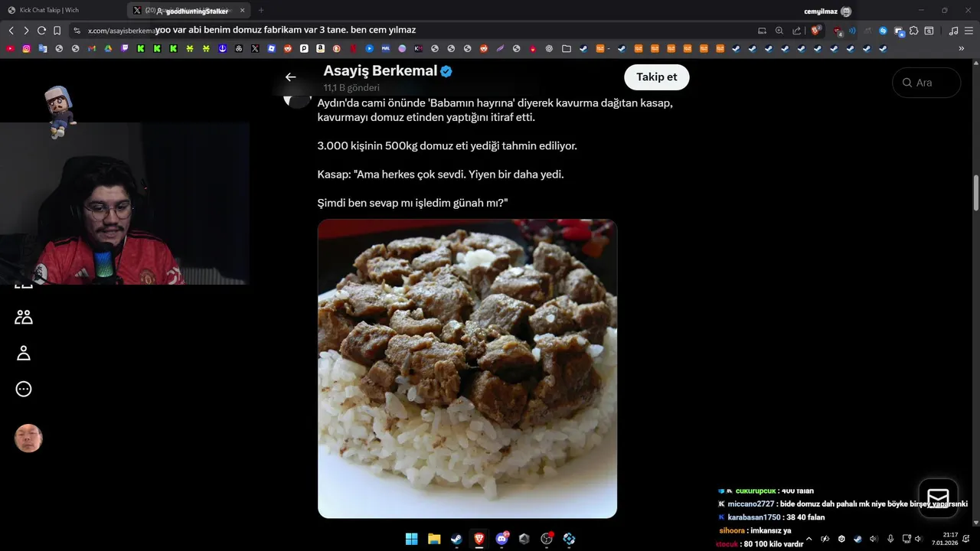This screenshot has height=551, width=980.
Task: Go back using the browser back arrow
Action: pos(11,31)
